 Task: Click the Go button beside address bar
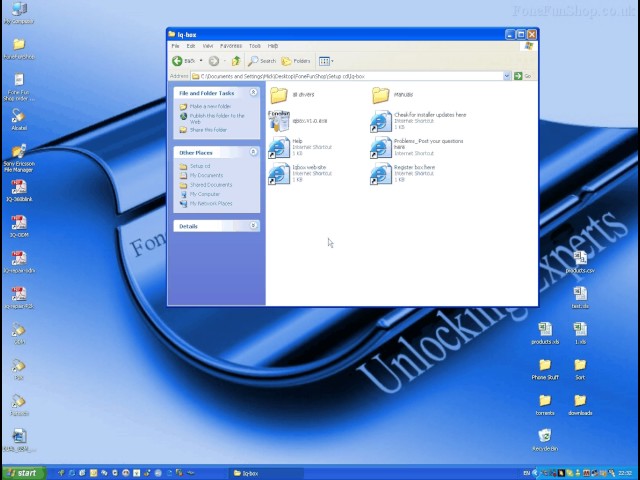click(523, 76)
